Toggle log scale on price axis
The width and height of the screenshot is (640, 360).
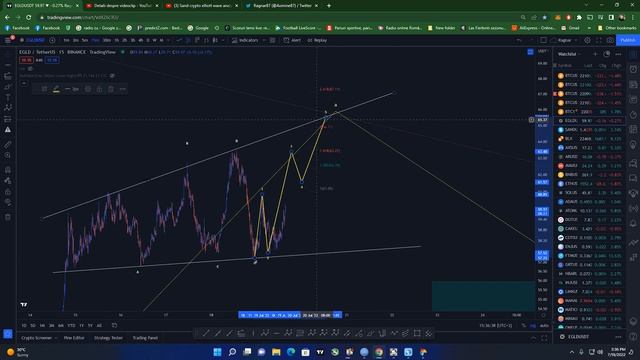[x=533, y=326]
